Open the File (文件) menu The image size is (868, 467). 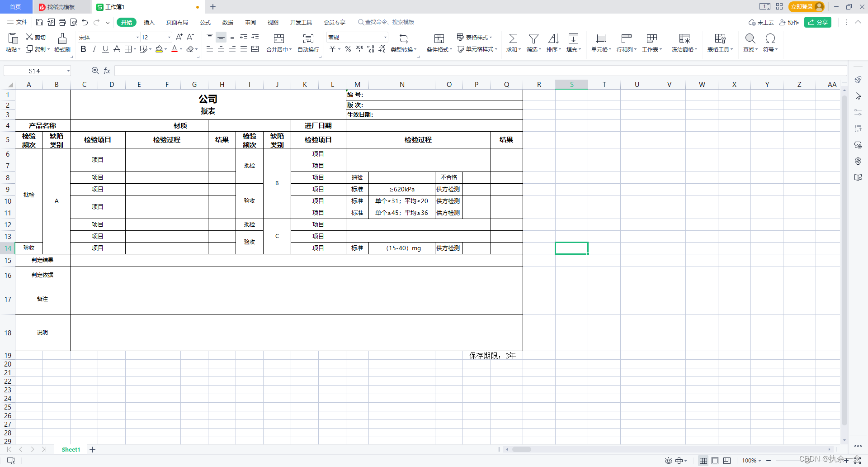coord(17,22)
